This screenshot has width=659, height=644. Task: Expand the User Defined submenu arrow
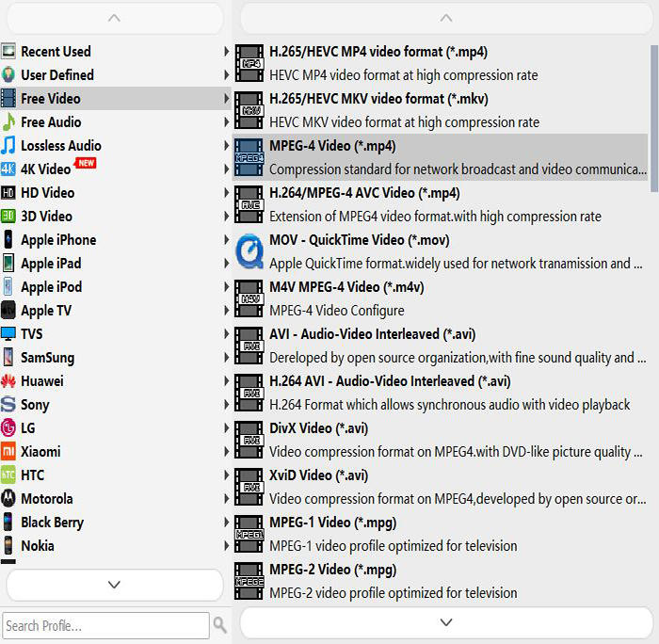click(227, 74)
